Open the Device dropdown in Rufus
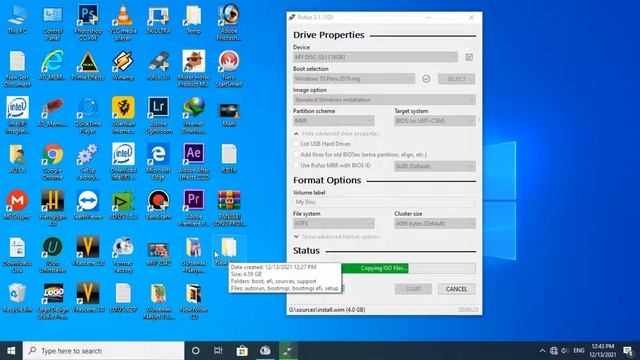Screen dimensions: 640x360 coord(375,57)
